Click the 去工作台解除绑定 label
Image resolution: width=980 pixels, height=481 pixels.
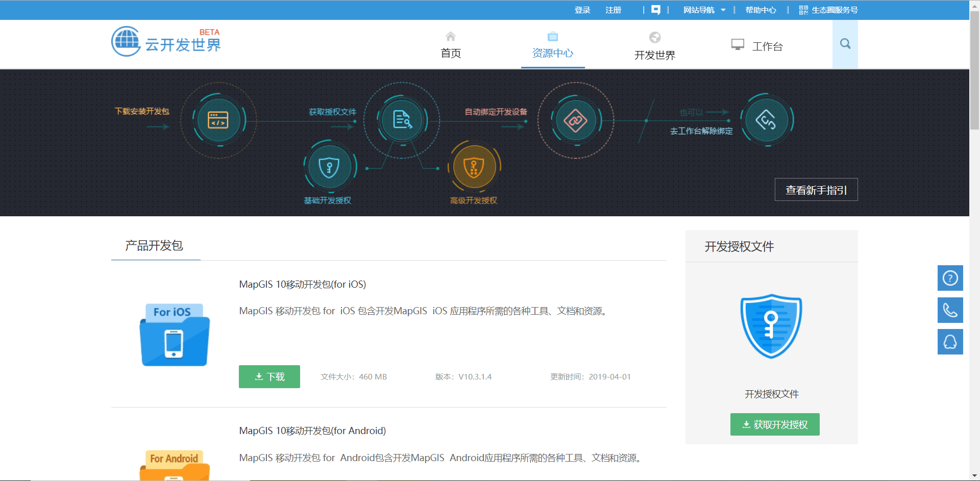click(701, 131)
